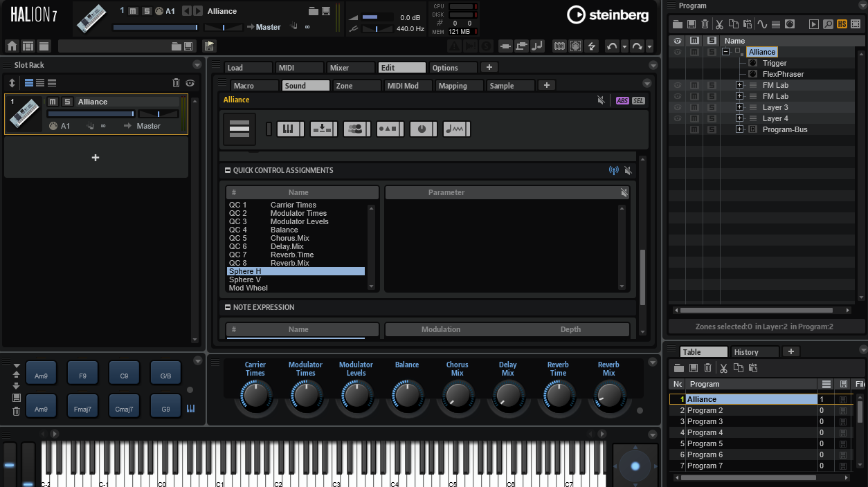This screenshot has height=487, width=868.
Task: Click the knob section icon in Sound editor
Action: click(423, 129)
